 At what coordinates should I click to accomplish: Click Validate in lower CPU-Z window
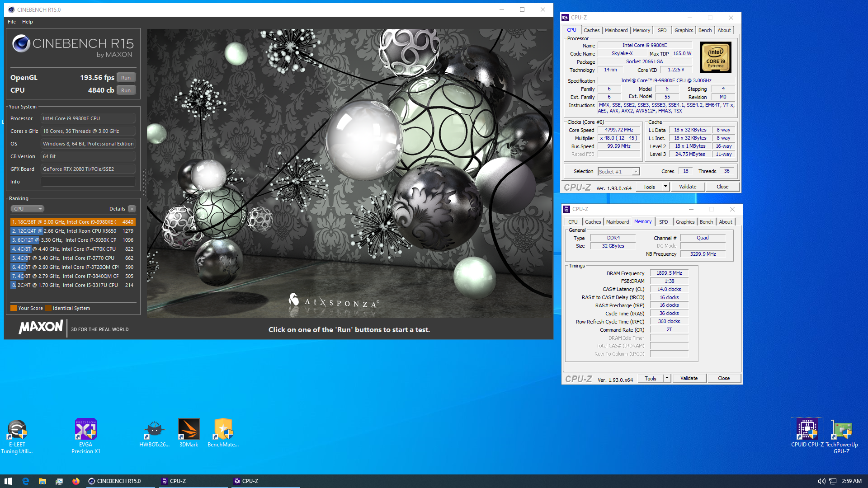[689, 378]
